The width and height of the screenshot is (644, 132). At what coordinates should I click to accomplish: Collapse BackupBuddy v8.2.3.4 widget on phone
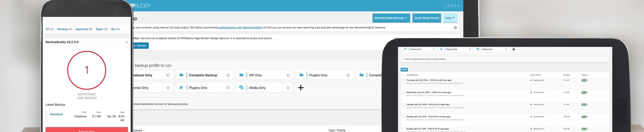127,42
